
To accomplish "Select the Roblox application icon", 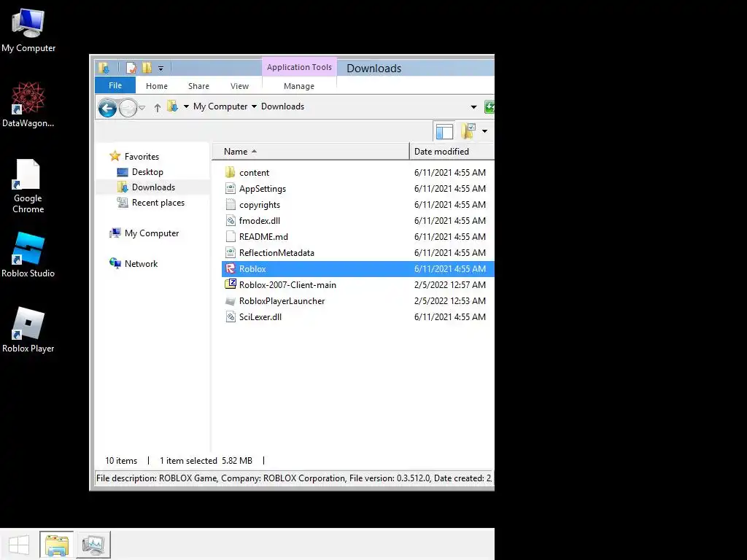I will tap(231, 268).
